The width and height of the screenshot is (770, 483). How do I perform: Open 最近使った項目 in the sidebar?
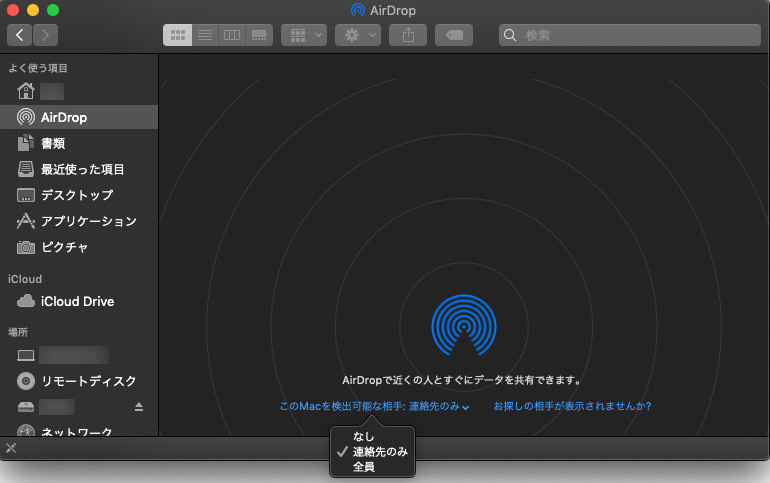click(x=79, y=169)
